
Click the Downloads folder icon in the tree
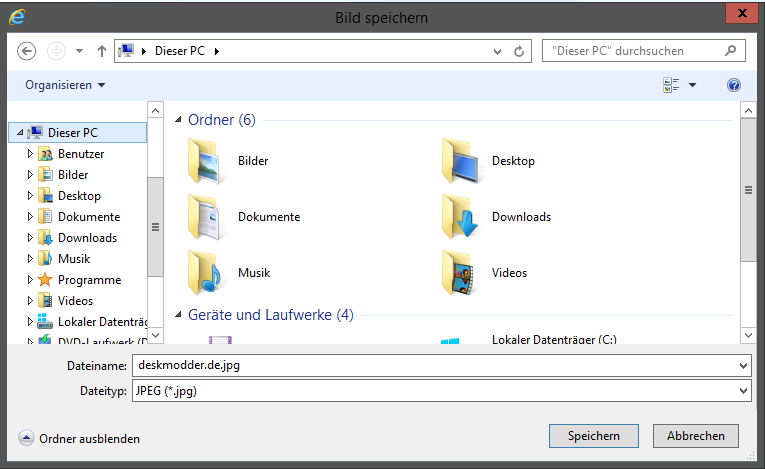tap(45, 238)
